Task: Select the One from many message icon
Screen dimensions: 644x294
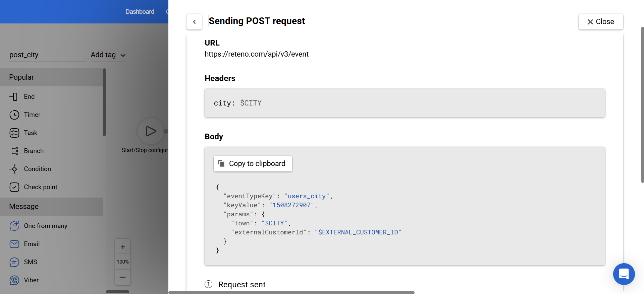Action: click(14, 226)
